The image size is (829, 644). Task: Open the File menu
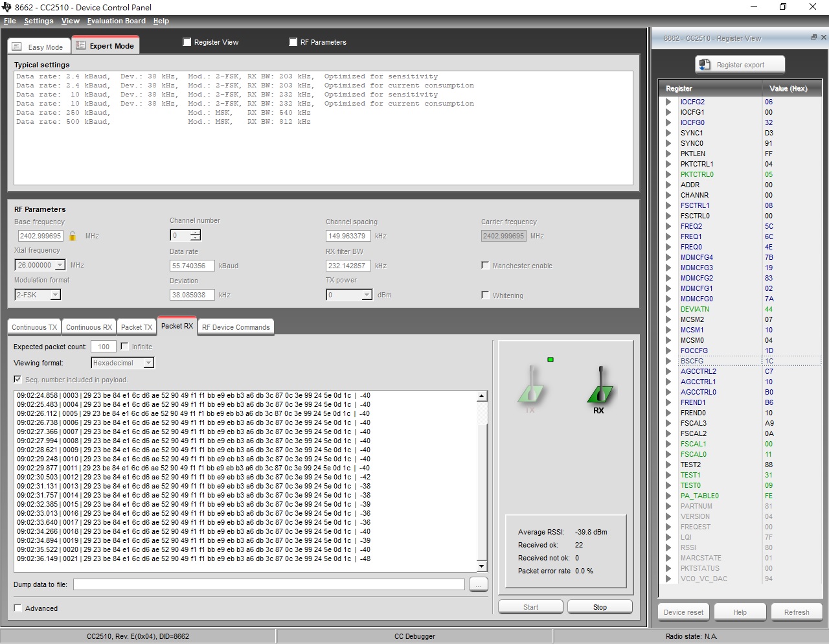[10, 21]
